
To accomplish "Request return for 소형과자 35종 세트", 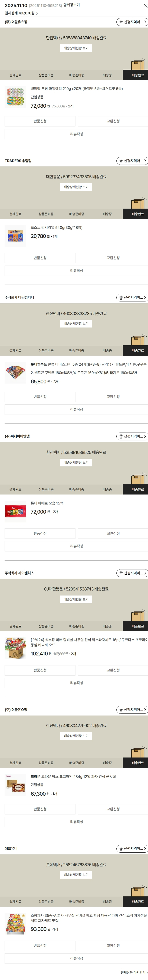I will [40, 945].
